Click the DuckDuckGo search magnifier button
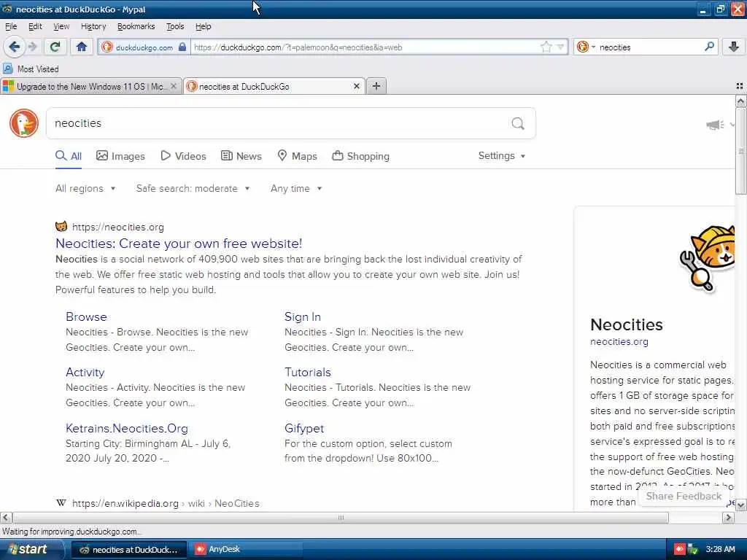The height and width of the screenshot is (560, 747). pyautogui.click(x=518, y=123)
